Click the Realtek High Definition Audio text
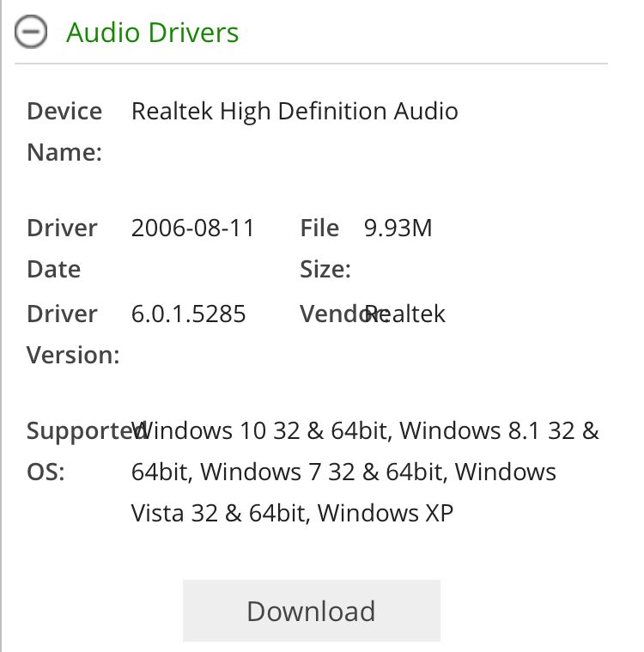The height and width of the screenshot is (652, 644). (295, 112)
